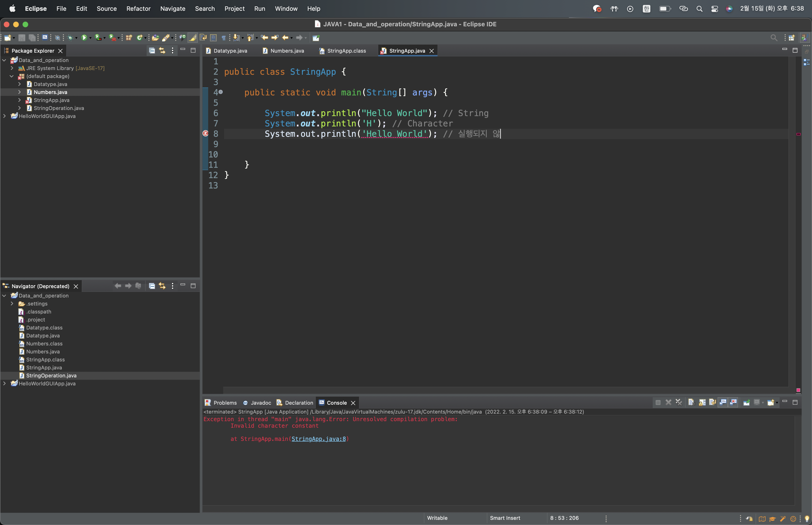Expand the JRE System Library node
Viewport: 812px width, 525px height.
[12, 68]
